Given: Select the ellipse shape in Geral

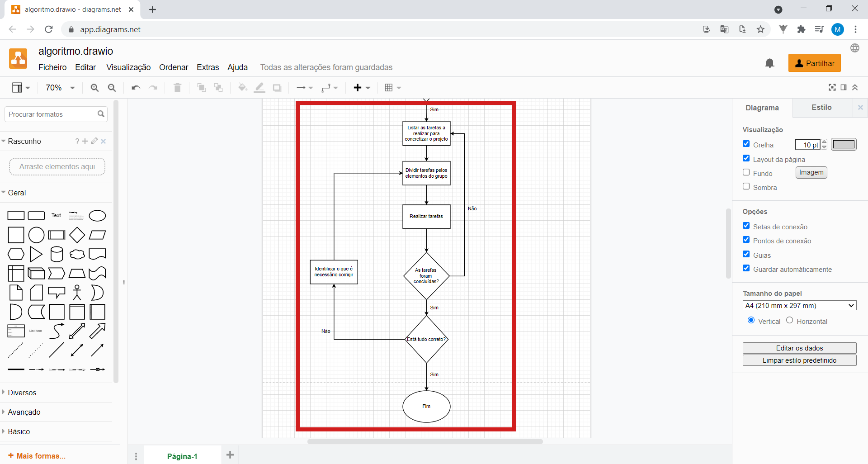Looking at the screenshot, I should 97,216.
